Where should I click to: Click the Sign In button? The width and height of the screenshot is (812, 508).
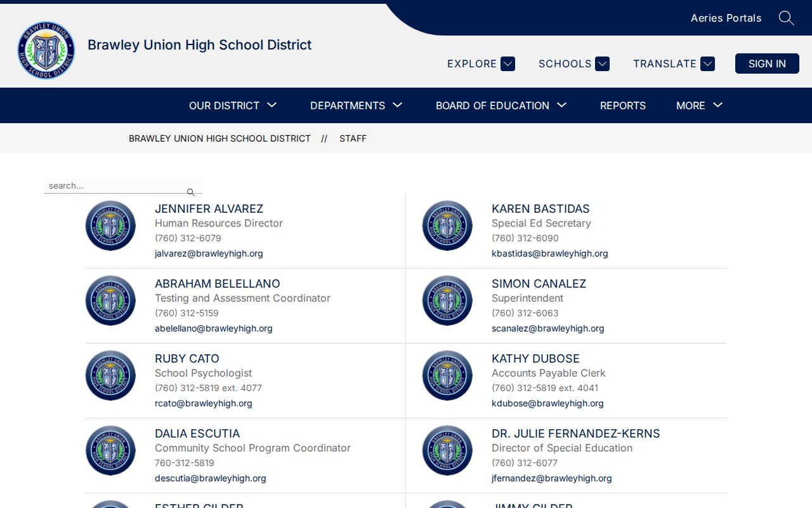click(767, 63)
